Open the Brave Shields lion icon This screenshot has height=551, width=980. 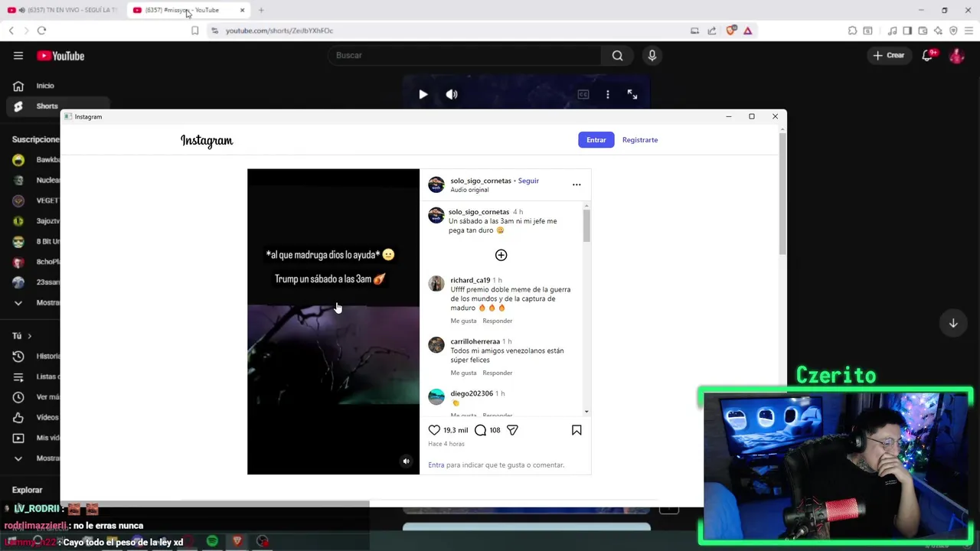tap(731, 31)
